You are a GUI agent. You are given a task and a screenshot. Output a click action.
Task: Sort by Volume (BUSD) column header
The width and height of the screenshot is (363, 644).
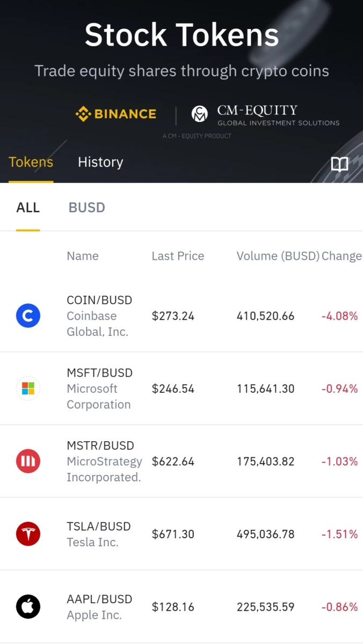[278, 256]
